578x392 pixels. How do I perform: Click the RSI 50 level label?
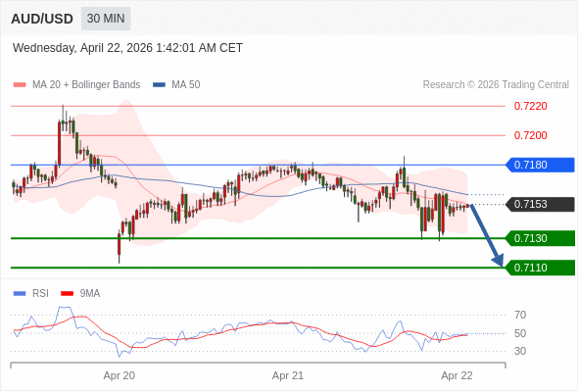coord(520,333)
